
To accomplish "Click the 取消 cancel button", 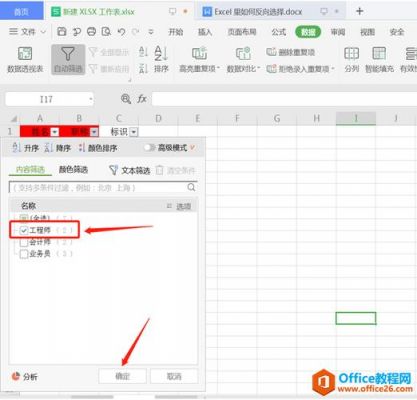I will pyautogui.click(x=174, y=376).
